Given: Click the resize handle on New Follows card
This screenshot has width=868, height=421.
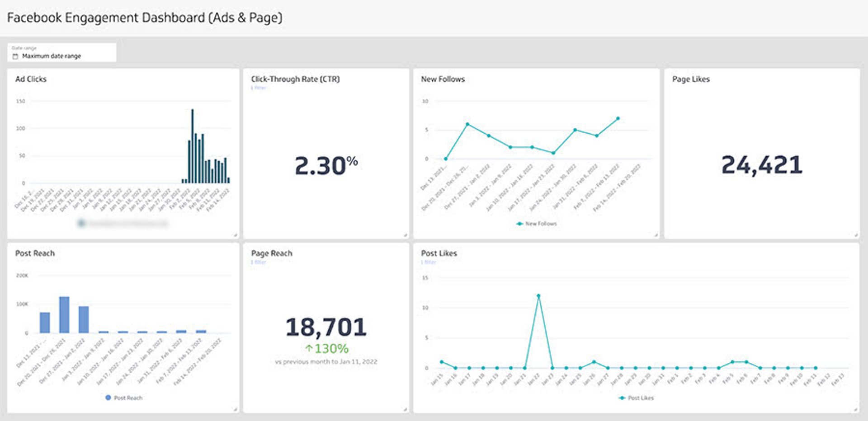Looking at the screenshot, I should point(656,235).
